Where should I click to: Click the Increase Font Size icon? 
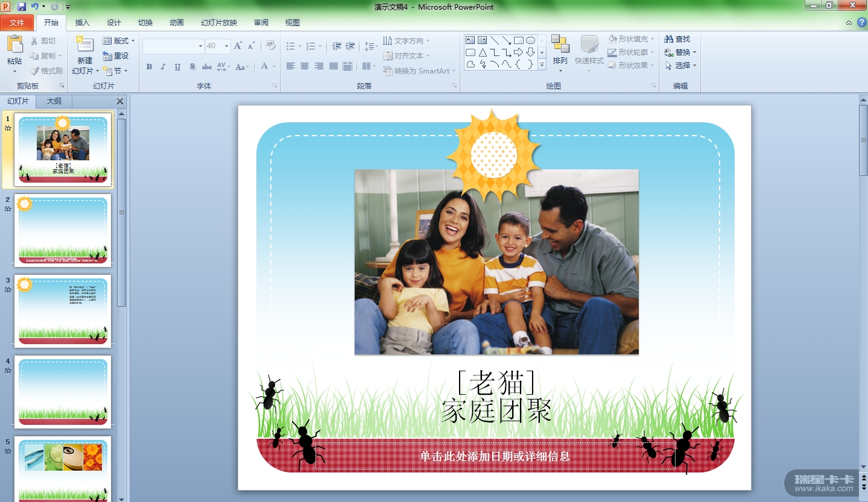(238, 46)
